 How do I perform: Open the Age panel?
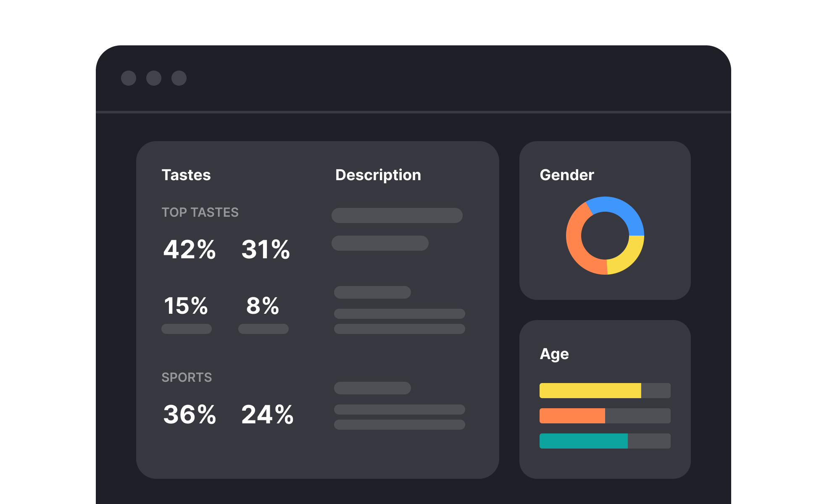coord(554,354)
